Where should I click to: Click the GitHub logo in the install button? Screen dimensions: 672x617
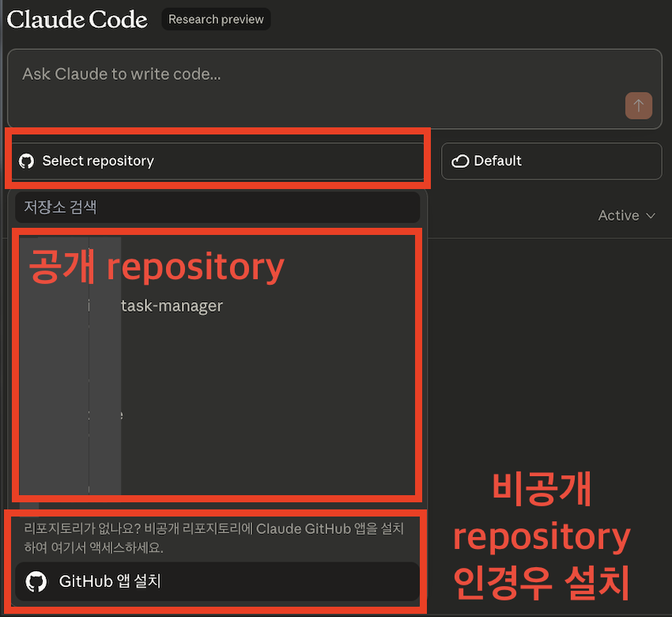click(x=36, y=581)
